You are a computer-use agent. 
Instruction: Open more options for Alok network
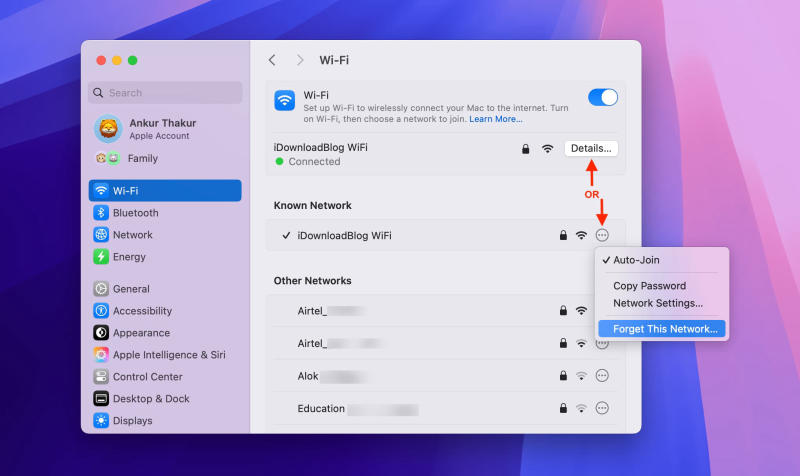(602, 376)
